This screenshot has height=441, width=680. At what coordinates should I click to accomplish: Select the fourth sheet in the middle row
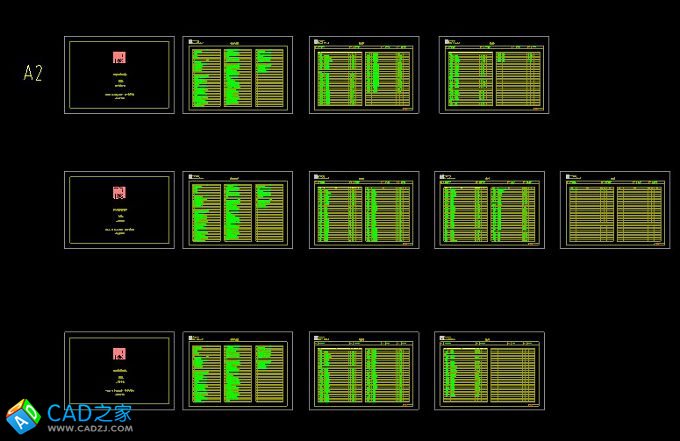pyautogui.click(x=489, y=209)
